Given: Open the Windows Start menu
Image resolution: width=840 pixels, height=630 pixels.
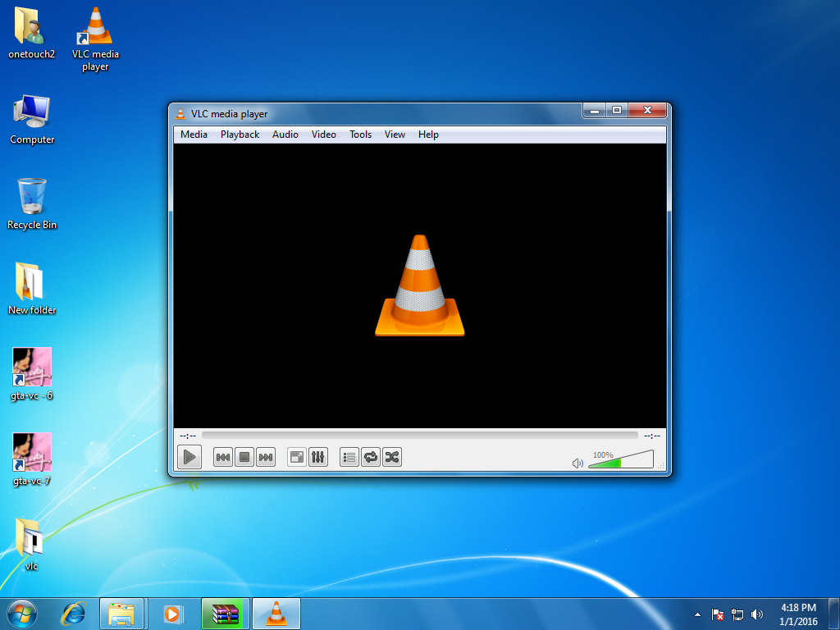Looking at the screenshot, I should coord(22,614).
